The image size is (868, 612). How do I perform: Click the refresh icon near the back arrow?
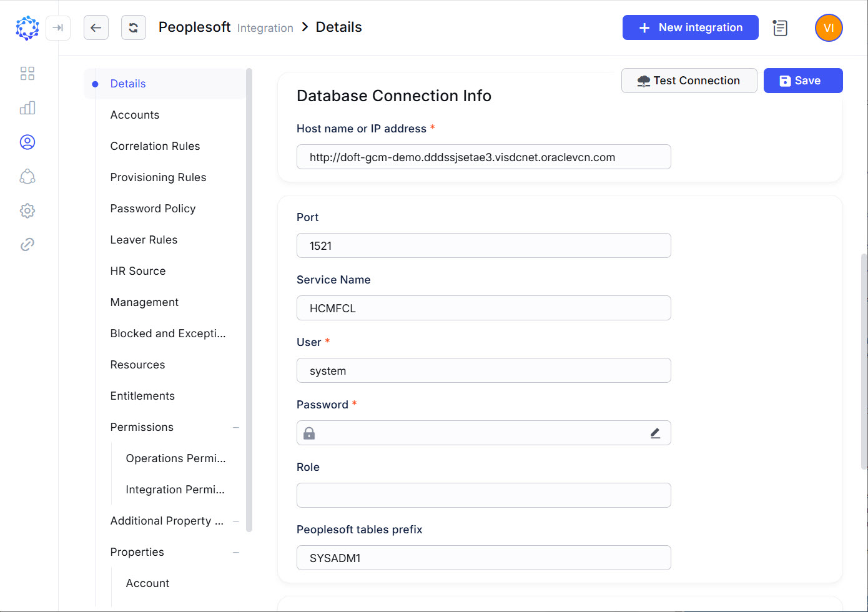click(134, 27)
